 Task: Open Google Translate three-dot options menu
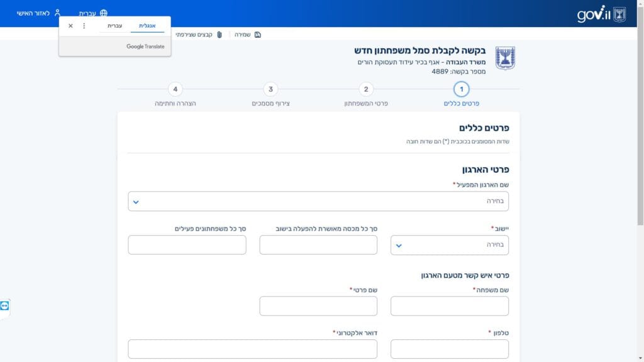tap(84, 26)
